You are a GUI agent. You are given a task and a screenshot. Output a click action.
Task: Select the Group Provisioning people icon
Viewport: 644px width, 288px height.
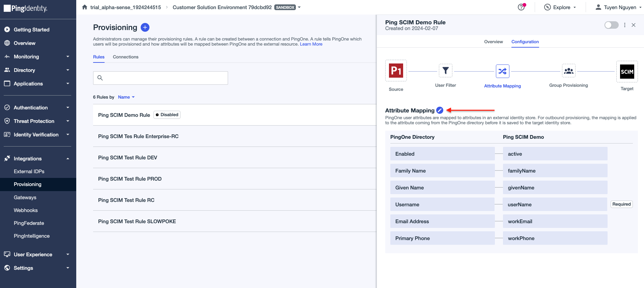point(568,71)
